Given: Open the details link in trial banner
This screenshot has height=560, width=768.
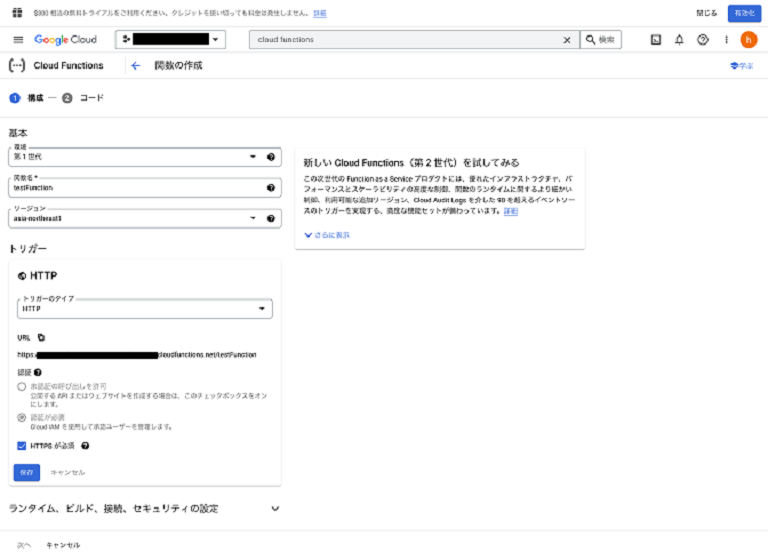Looking at the screenshot, I should [320, 13].
